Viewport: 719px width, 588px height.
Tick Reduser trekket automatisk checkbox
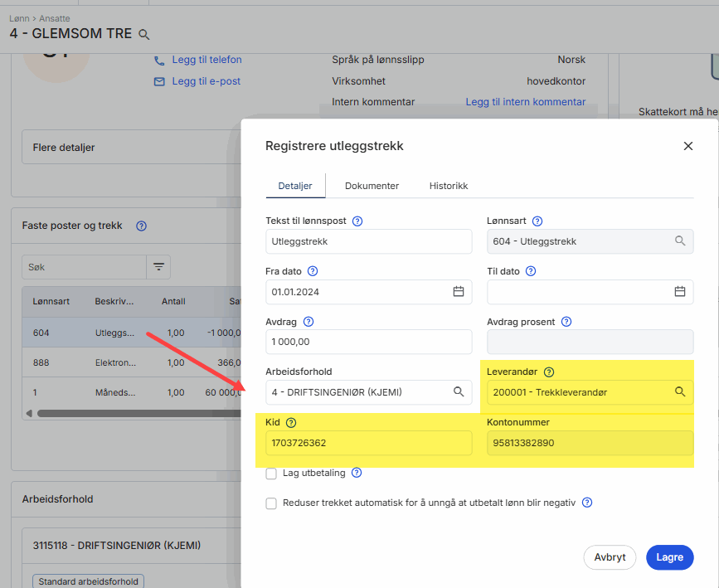pos(271,503)
